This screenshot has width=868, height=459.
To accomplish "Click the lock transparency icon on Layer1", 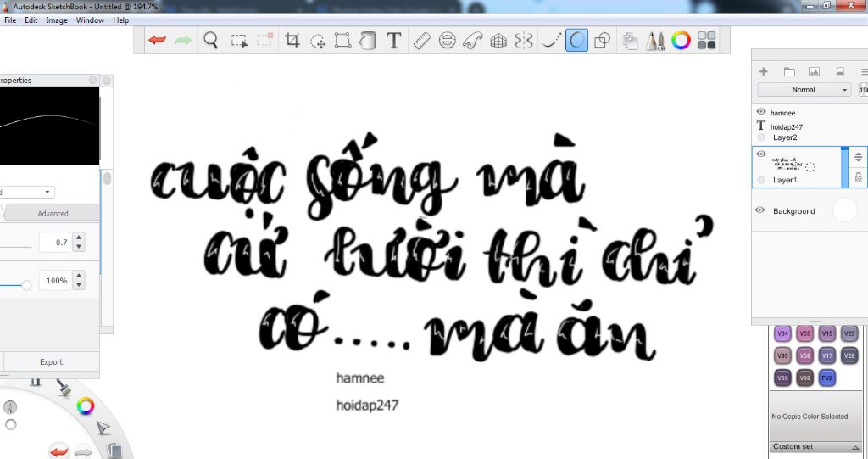I will [858, 177].
